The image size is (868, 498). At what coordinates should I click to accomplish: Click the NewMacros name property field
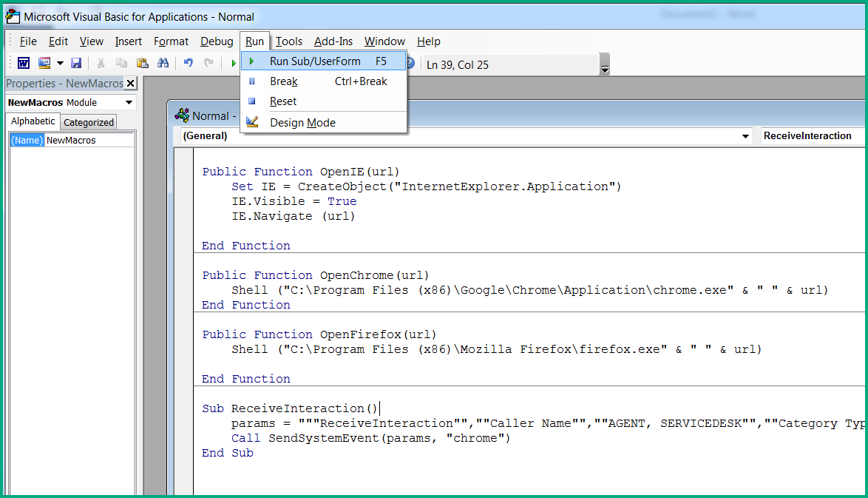point(89,140)
